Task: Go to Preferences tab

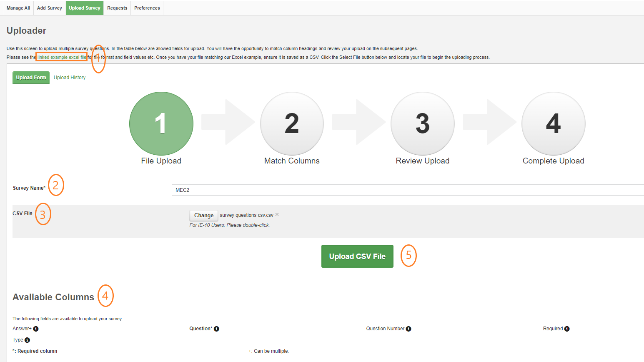Action: pyautogui.click(x=147, y=8)
